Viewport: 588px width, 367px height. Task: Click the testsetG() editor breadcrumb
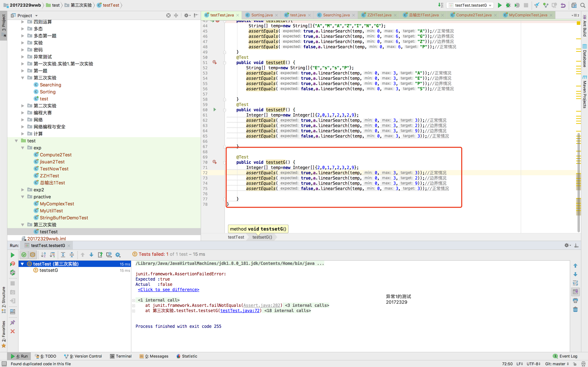pos(262,237)
